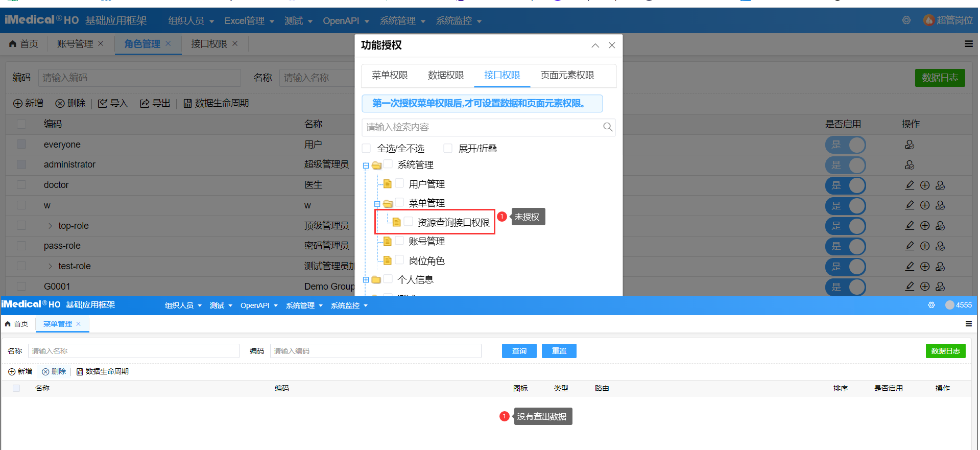Open 系统监控 dropdown in lower window
Image resolution: width=980 pixels, height=450 pixels.
[349, 305]
